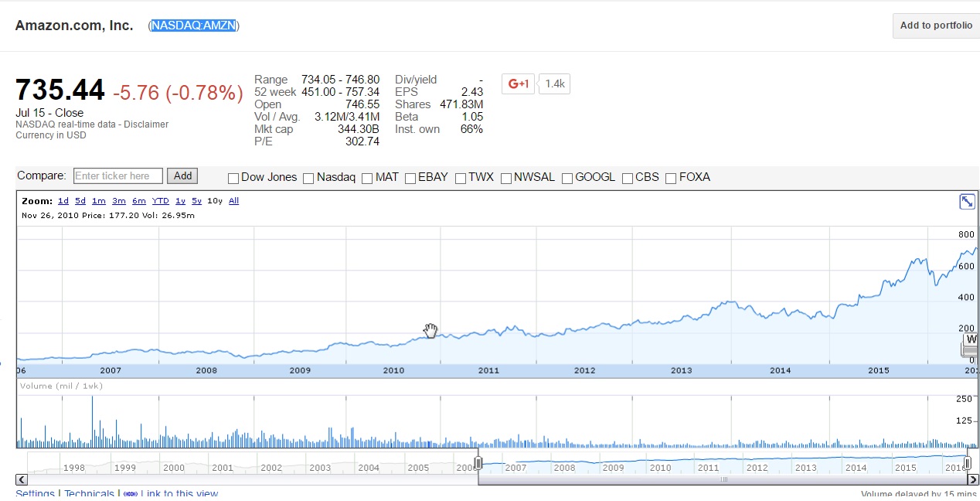Viewport: 980px width, 501px height.
Task: Click right handle of timeline range slider
Action: (x=967, y=463)
